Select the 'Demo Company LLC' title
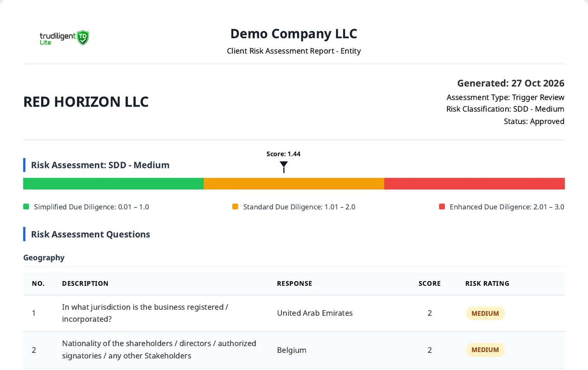Screen dimensions: 588x370 [294, 34]
